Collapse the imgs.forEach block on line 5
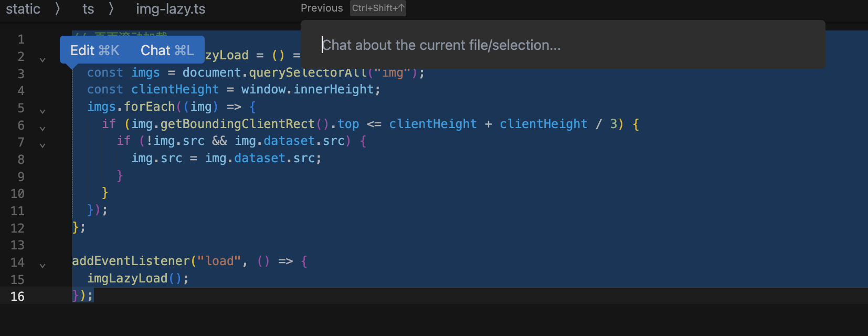This screenshot has height=336, width=868. pos(43,111)
